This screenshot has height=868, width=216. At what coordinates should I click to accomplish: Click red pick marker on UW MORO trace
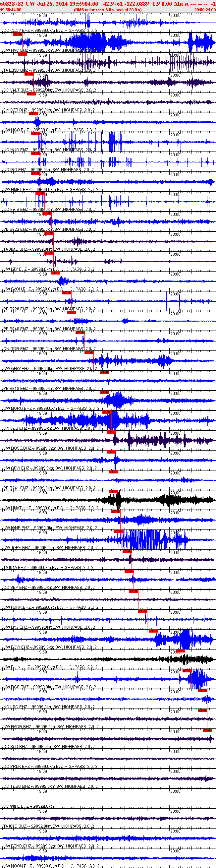[x=105, y=392]
